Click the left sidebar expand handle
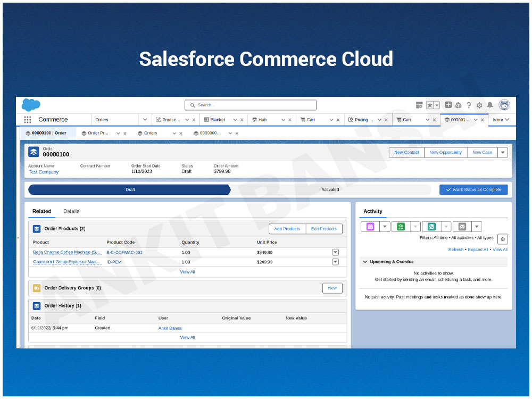The width and height of the screenshot is (532, 399). pos(18,238)
